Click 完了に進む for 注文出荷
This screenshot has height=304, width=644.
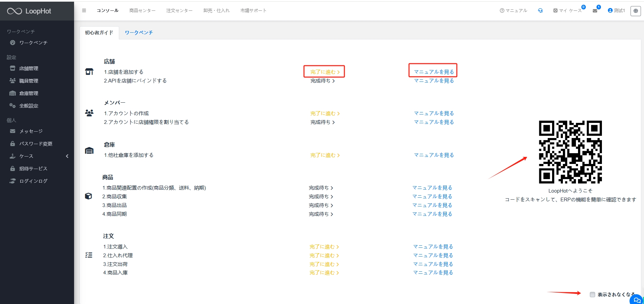pos(324,264)
